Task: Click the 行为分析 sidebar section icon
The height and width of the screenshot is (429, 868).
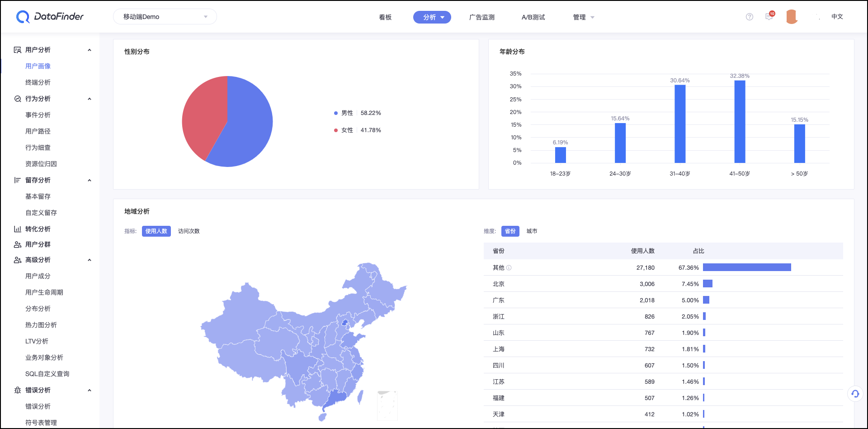Action: click(x=18, y=99)
